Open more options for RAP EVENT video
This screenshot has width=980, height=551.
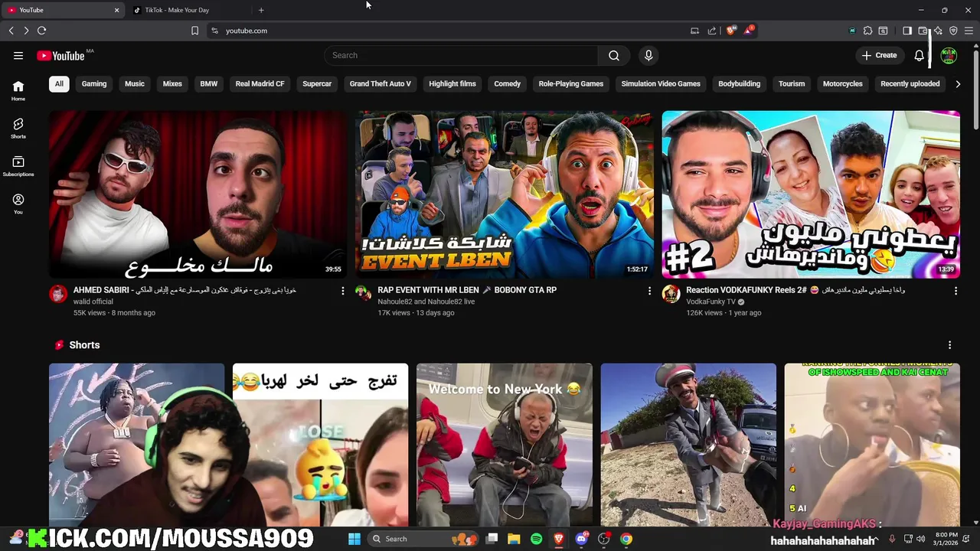click(649, 291)
